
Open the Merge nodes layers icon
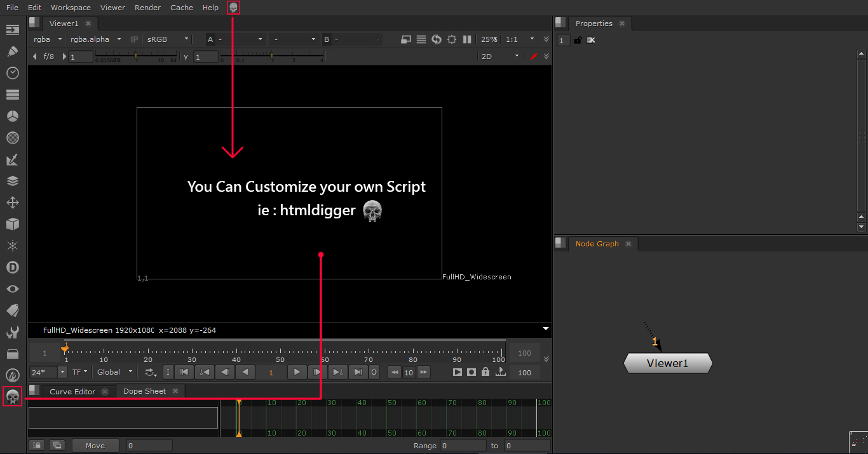point(12,181)
